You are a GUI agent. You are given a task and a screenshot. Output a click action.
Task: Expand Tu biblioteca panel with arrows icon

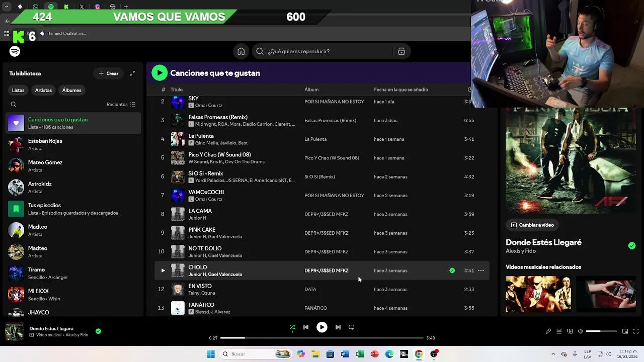[132, 73]
